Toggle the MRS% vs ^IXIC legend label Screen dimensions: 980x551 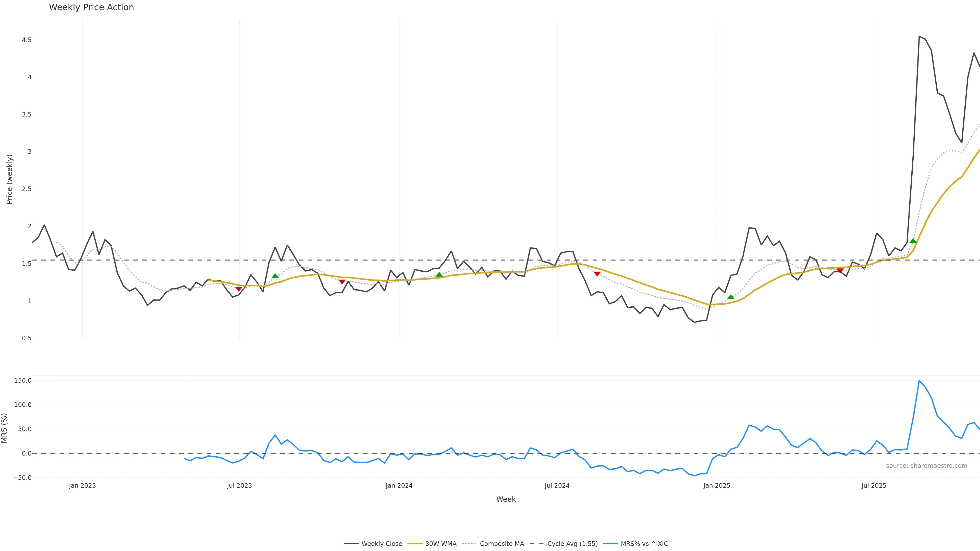click(644, 544)
